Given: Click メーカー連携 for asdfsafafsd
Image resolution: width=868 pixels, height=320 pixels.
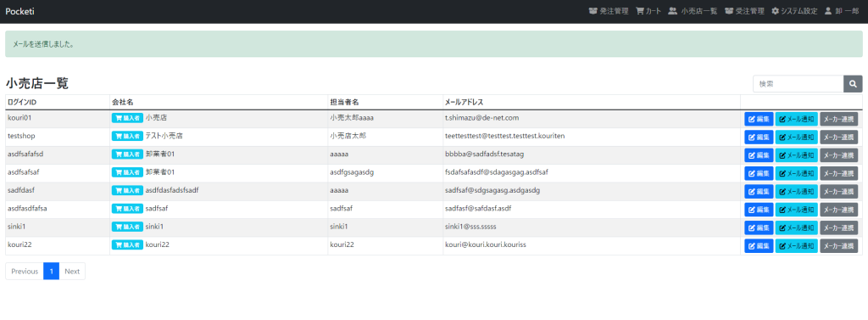Looking at the screenshot, I should tap(838, 155).
